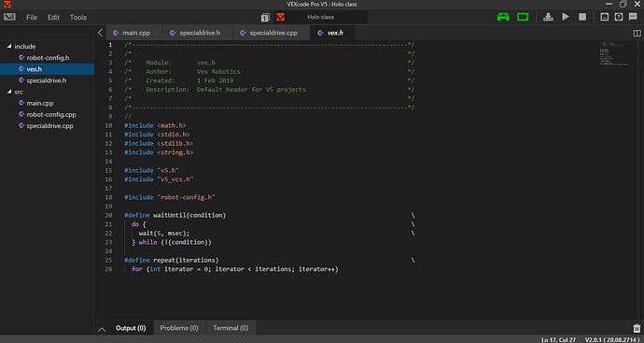Open the Tools menu
Viewport: 644px width, 343px height.
[78, 17]
